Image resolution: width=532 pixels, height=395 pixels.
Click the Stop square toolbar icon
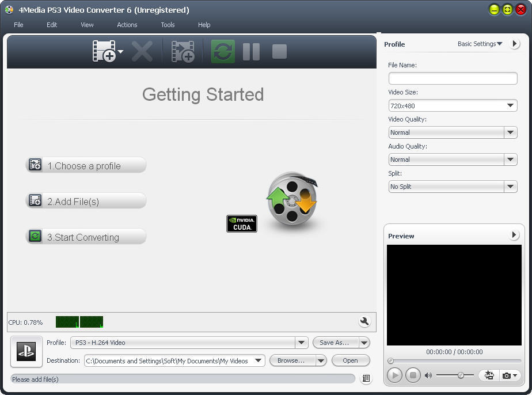coord(280,52)
